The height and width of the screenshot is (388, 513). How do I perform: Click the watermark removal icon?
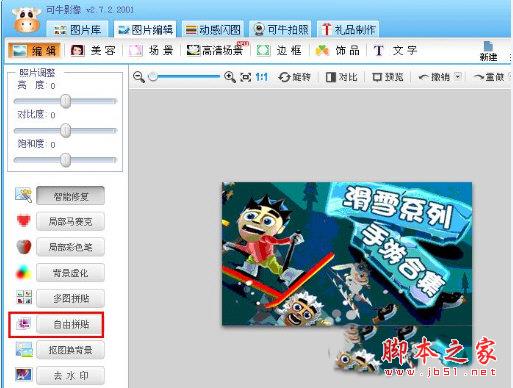[24, 375]
